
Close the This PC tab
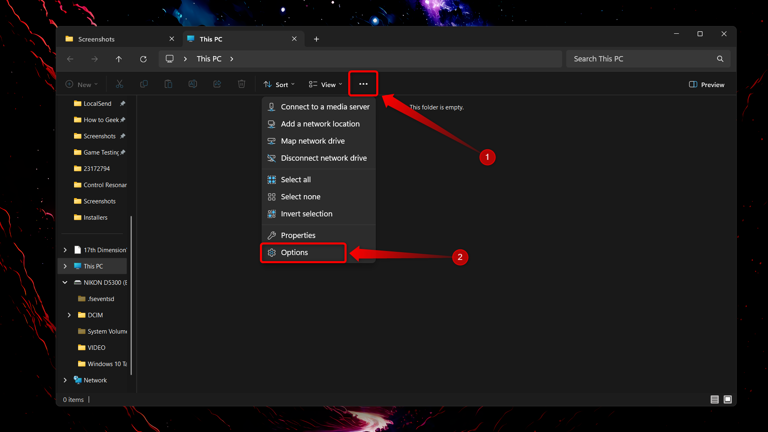tap(294, 39)
